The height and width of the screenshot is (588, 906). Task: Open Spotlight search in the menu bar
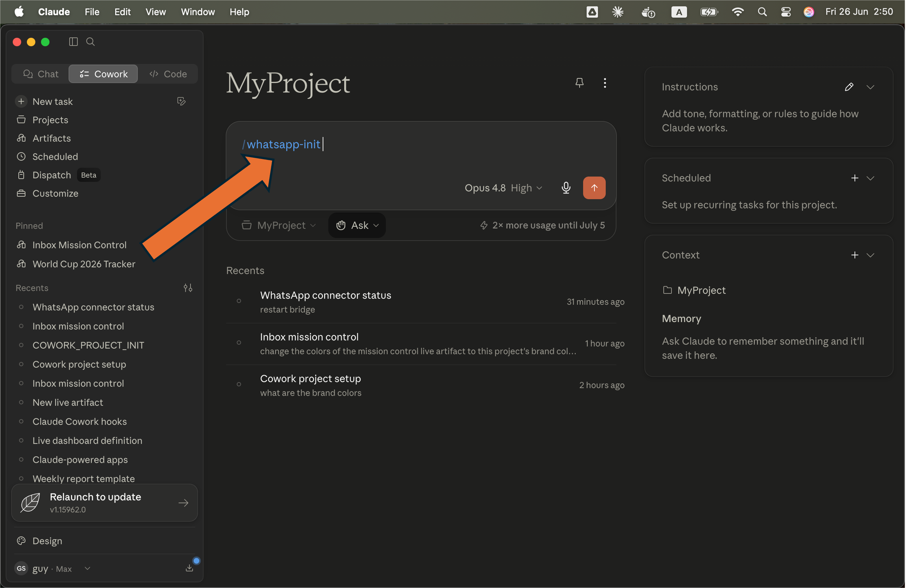[x=762, y=12]
